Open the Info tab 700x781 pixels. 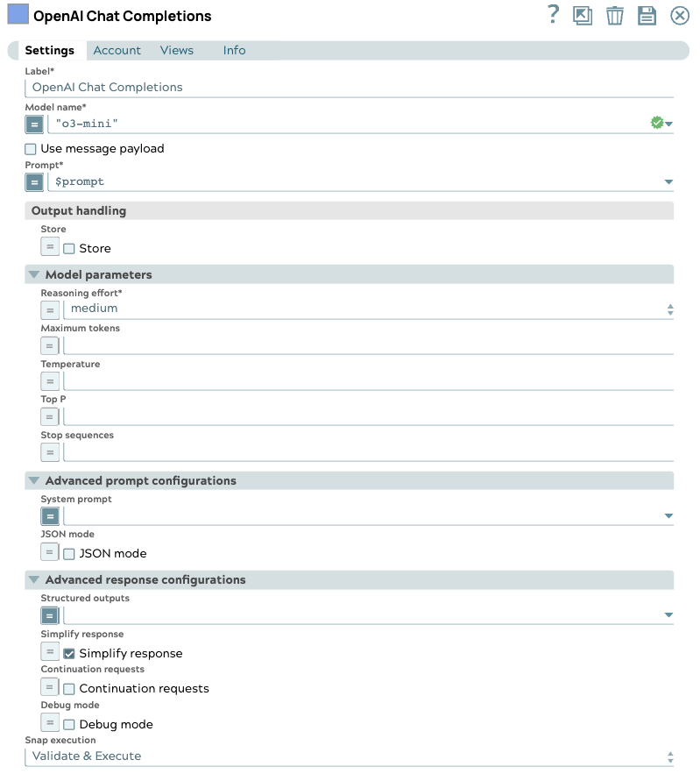pyautogui.click(x=234, y=51)
